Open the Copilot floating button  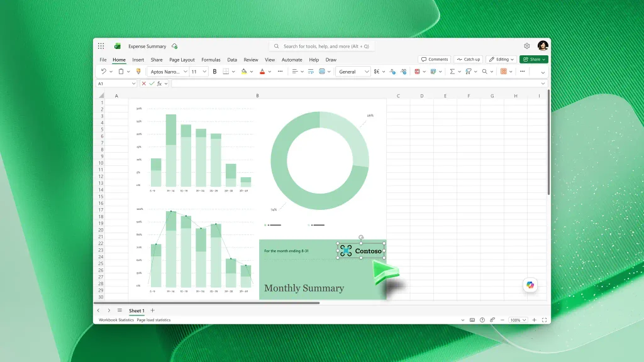pos(530,285)
